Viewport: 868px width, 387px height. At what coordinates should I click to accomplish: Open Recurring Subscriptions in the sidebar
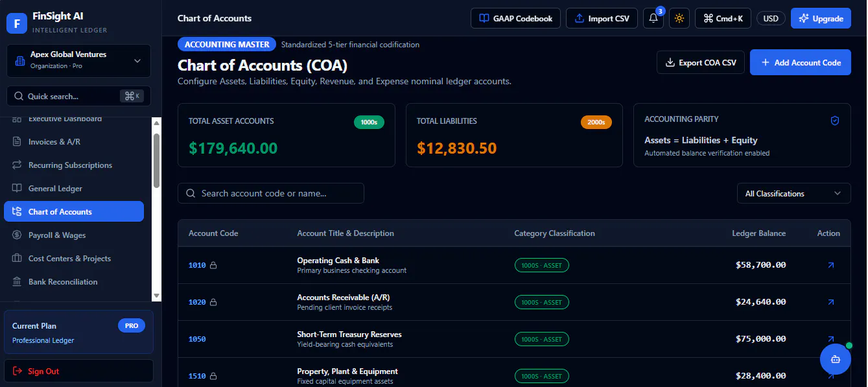(74, 165)
